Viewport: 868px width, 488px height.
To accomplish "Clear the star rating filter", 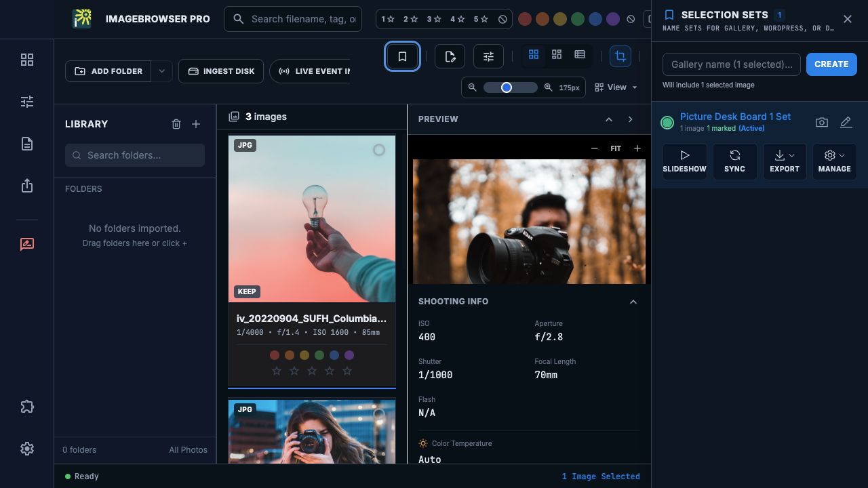I will [502, 19].
